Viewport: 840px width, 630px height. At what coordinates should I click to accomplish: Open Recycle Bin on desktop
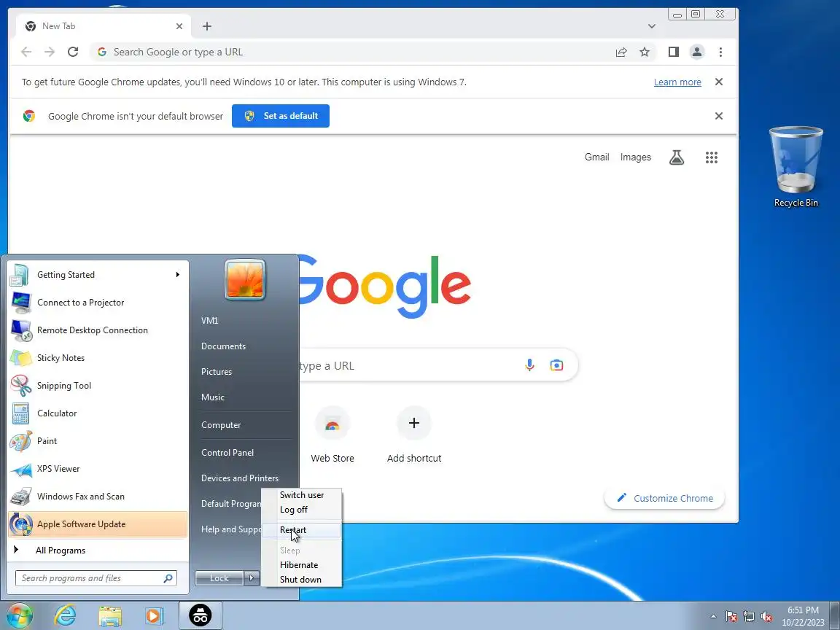click(x=796, y=167)
